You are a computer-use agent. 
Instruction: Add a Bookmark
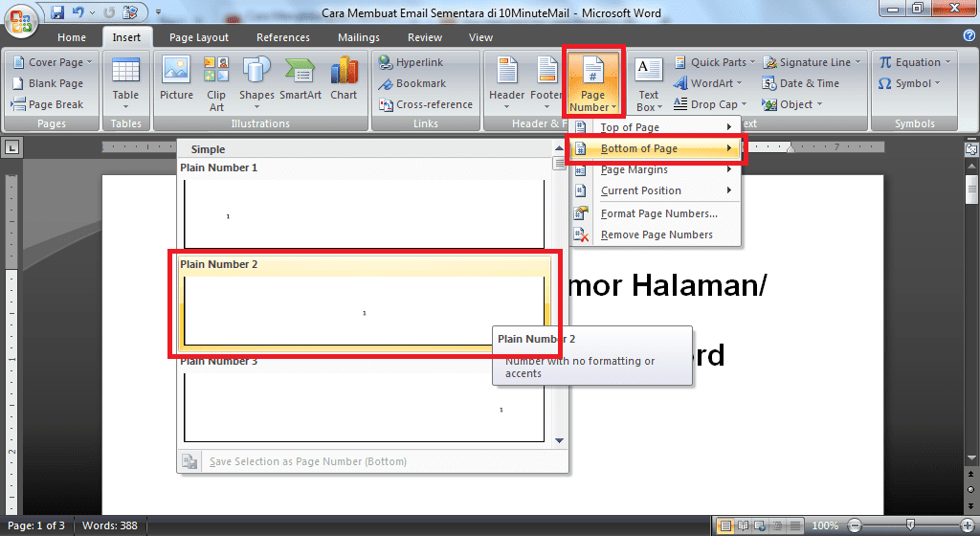pos(413,83)
